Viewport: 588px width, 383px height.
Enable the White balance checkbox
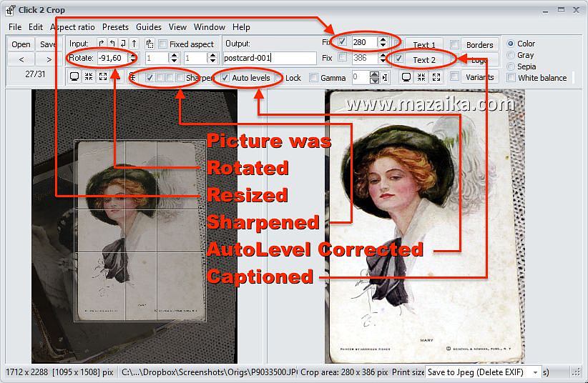click(x=510, y=78)
